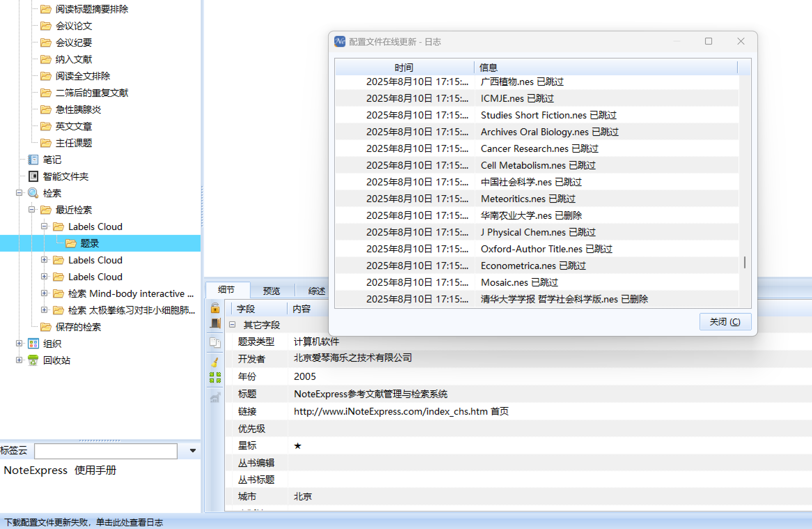Select log row Econometrica.nes 已跳过
Image resolution: width=812 pixels, height=529 pixels.
click(x=537, y=266)
